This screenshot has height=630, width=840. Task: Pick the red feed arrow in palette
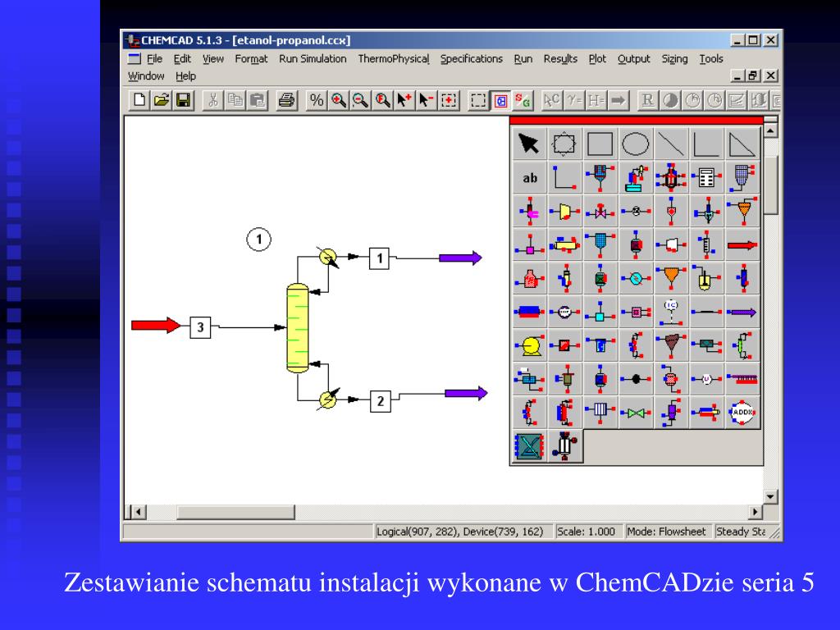click(742, 244)
